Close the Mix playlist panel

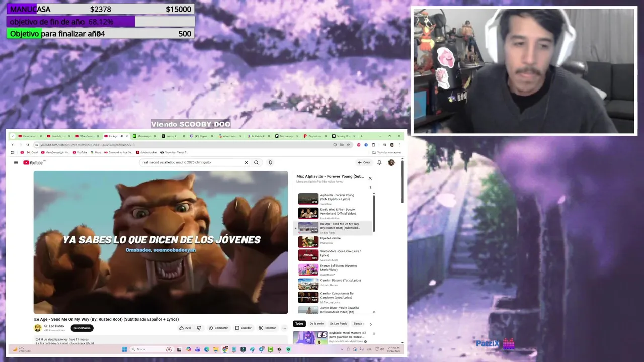tap(370, 178)
